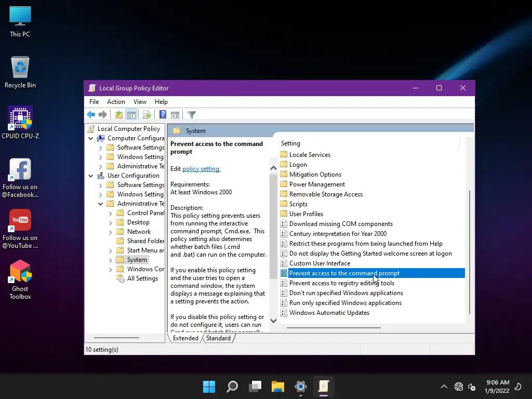This screenshot has width=532, height=399.
Task: Open the Help menu
Action: [x=161, y=102]
